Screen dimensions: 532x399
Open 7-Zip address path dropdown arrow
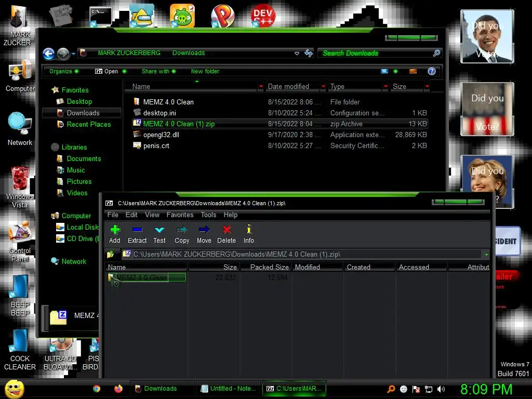[486, 255]
